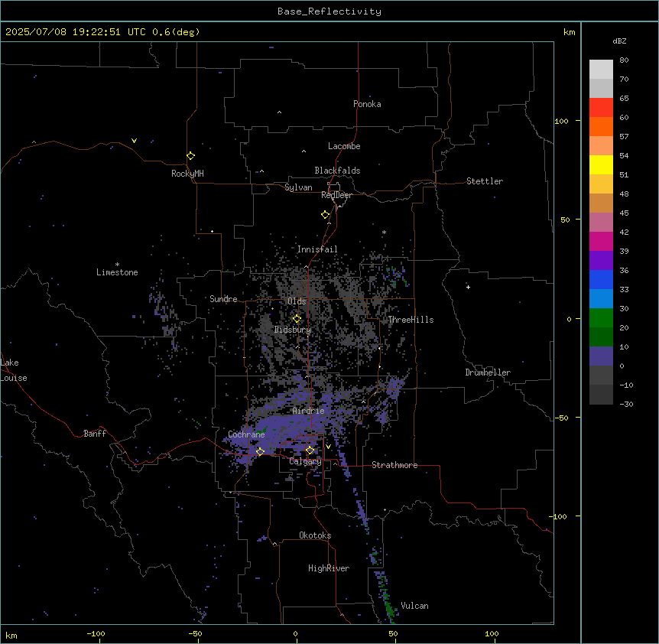Click the Base_Reflectivity title
This screenshot has height=644, width=659.
[329, 11]
